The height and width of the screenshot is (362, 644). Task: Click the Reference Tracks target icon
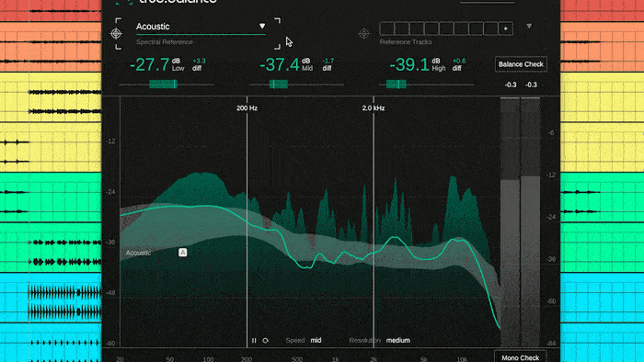click(x=364, y=34)
